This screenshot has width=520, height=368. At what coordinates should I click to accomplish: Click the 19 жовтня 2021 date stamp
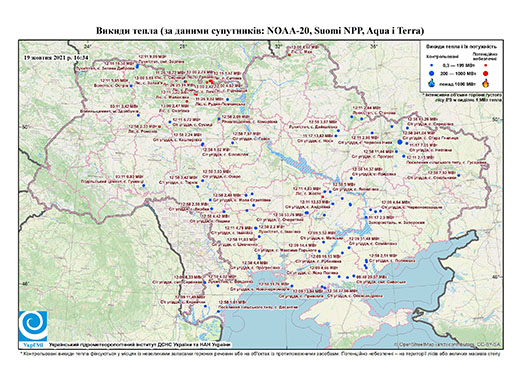(56, 57)
